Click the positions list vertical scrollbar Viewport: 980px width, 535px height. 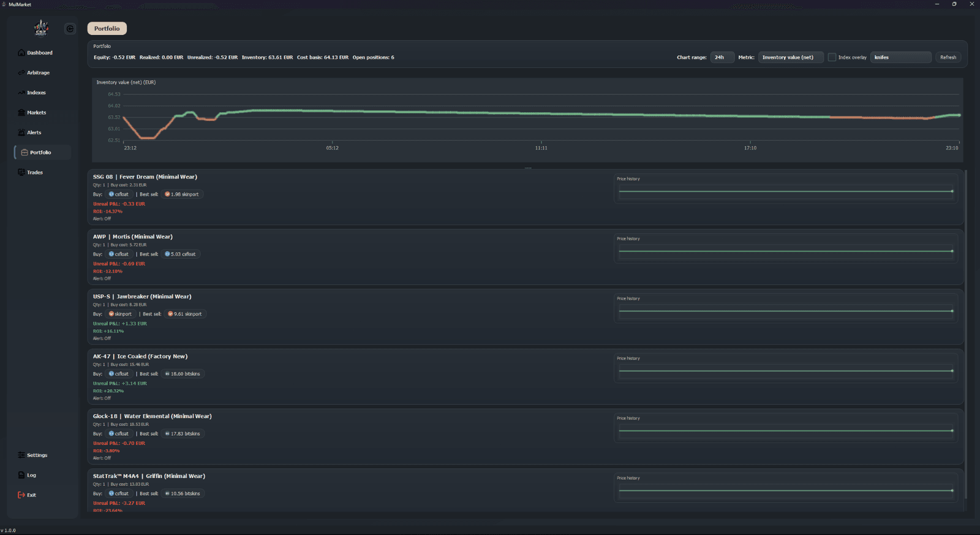click(966, 334)
